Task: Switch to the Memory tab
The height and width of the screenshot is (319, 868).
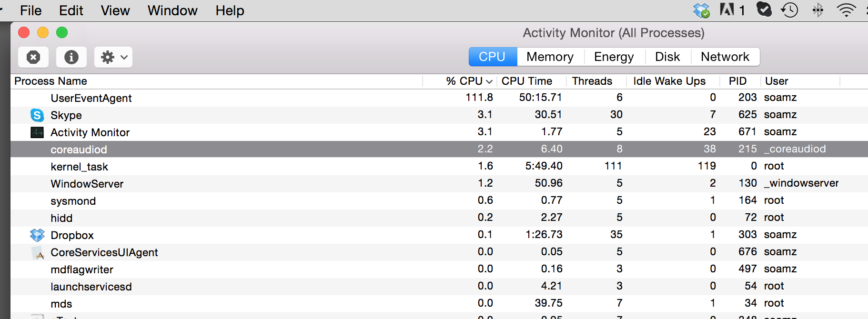Action: point(550,57)
